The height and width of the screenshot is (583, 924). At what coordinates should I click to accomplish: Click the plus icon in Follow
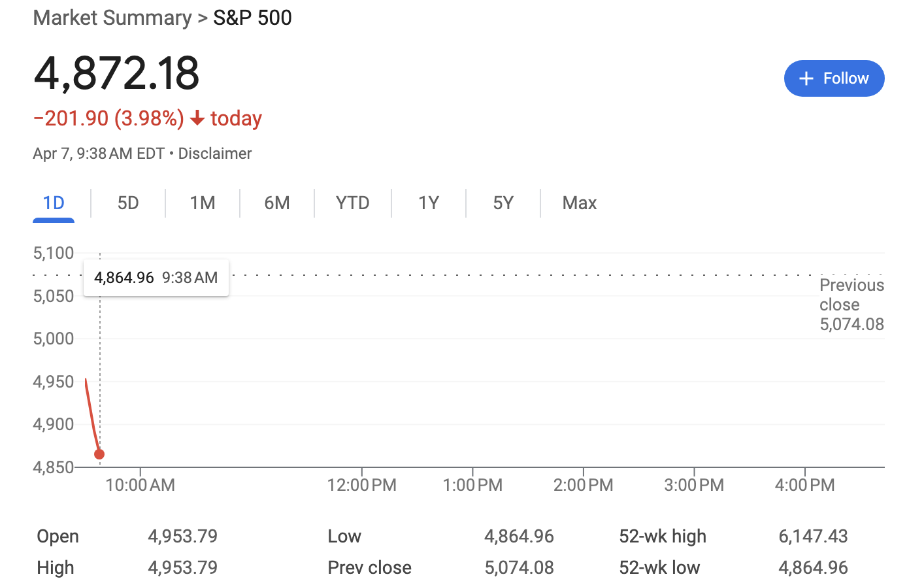pyautogui.click(x=806, y=78)
